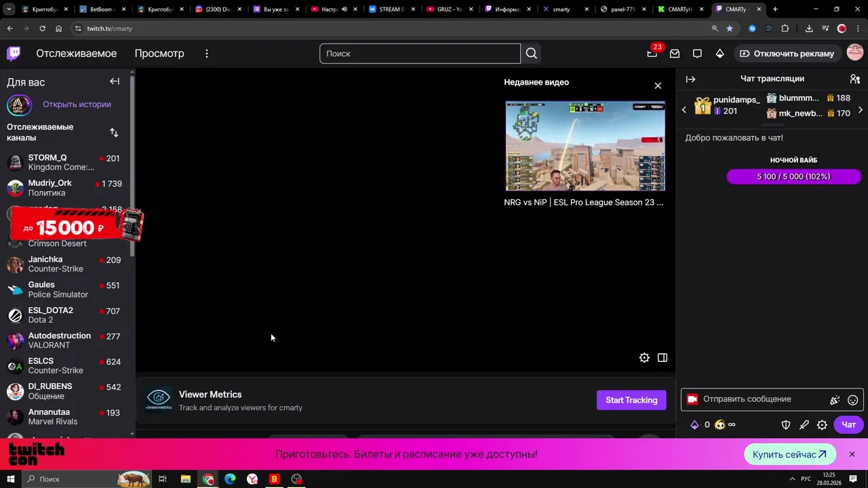Open Prime loot crown with 23 badge
Viewport: 868px width, 488px height.
click(x=652, y=54)
